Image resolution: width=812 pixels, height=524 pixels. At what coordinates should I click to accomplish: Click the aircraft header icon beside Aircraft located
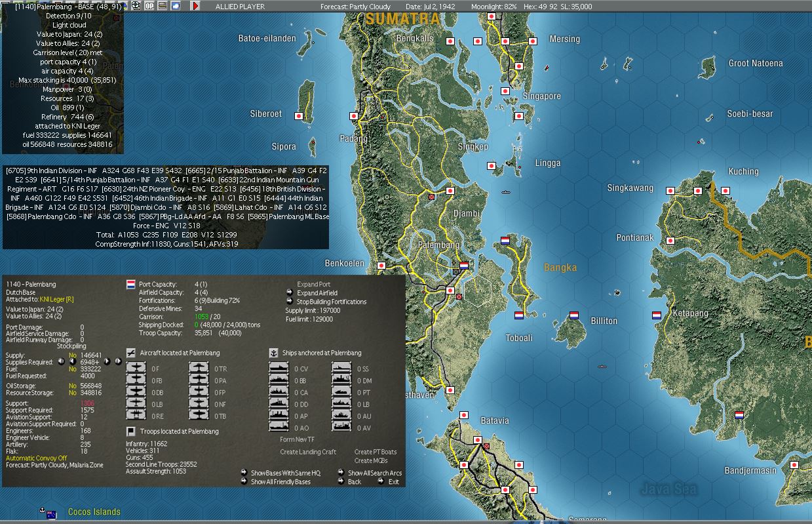coord(130,353)
